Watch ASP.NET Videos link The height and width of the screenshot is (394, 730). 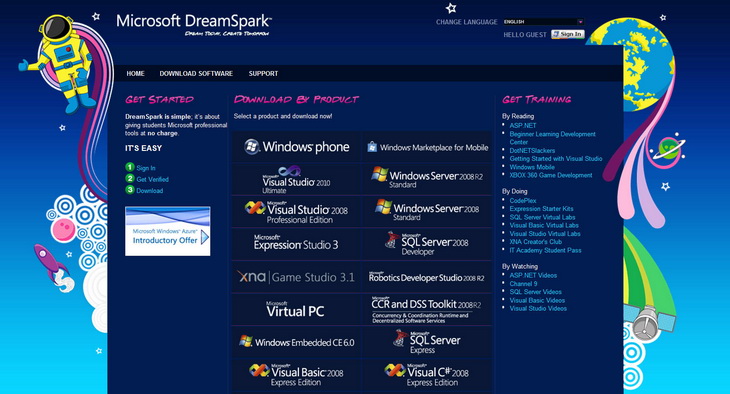click(x=533, y=275)
